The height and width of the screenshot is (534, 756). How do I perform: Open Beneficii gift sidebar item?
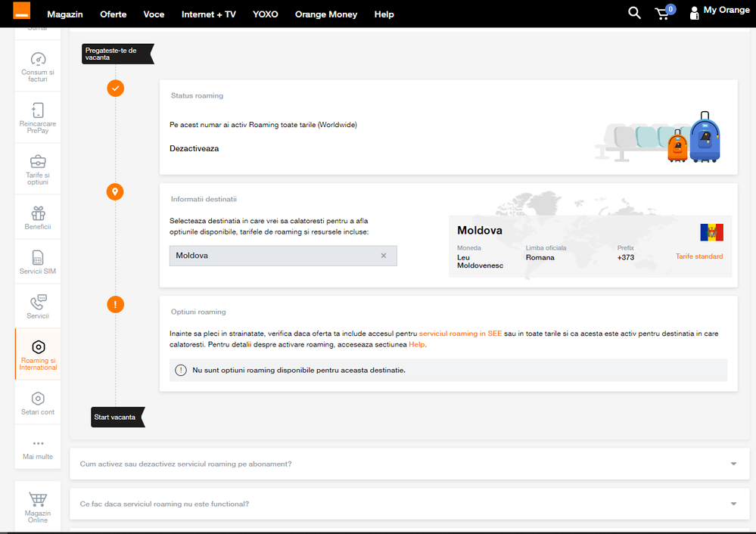(x=38, y=218)
